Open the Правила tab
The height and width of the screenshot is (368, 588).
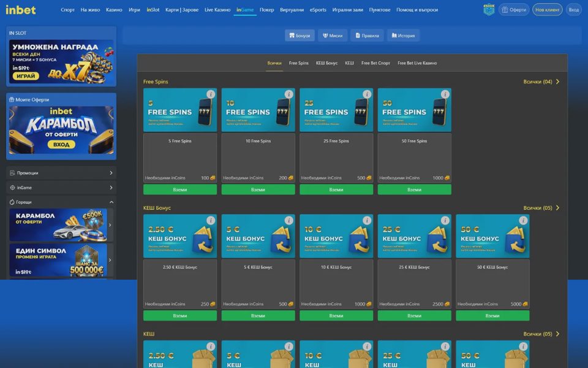[x=367, y=36]
